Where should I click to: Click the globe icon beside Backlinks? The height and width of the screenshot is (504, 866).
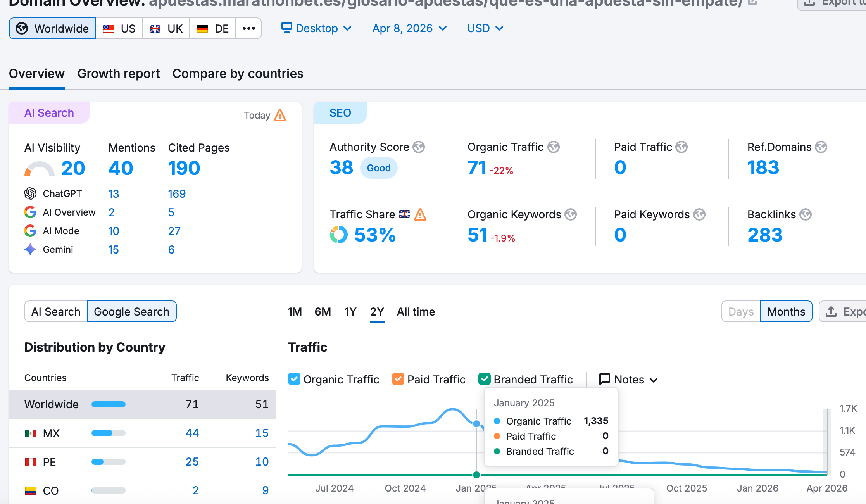[x=806, y=214]
